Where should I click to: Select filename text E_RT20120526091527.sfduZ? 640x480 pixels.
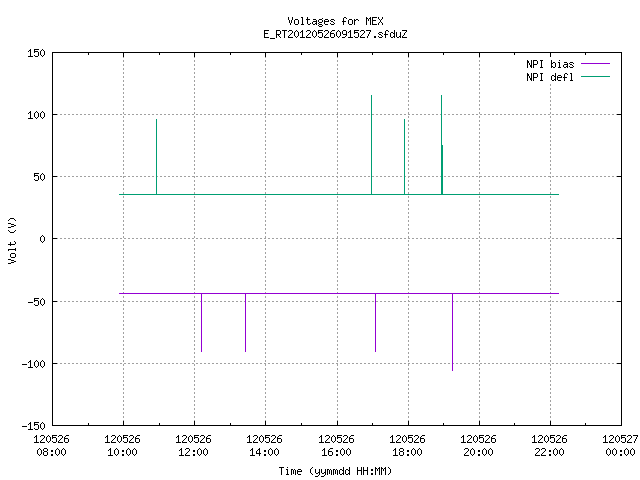[x=336, y=34]
